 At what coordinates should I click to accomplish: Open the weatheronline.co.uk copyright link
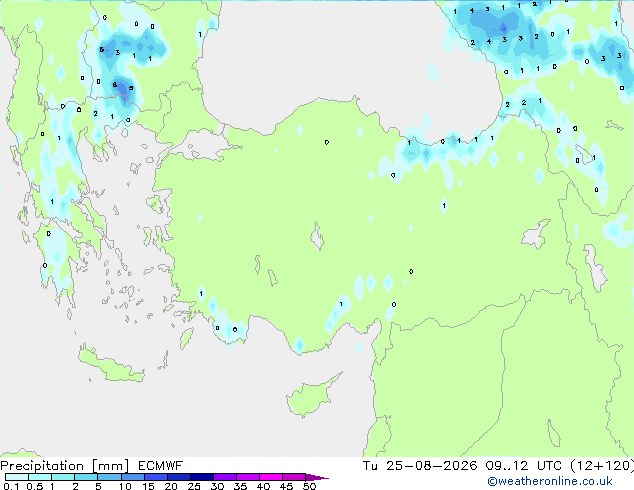549,481
